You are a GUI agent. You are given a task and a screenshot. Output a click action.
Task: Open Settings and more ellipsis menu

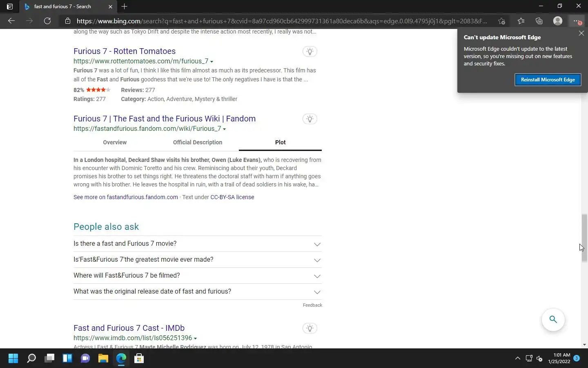(x=577, y=21)
